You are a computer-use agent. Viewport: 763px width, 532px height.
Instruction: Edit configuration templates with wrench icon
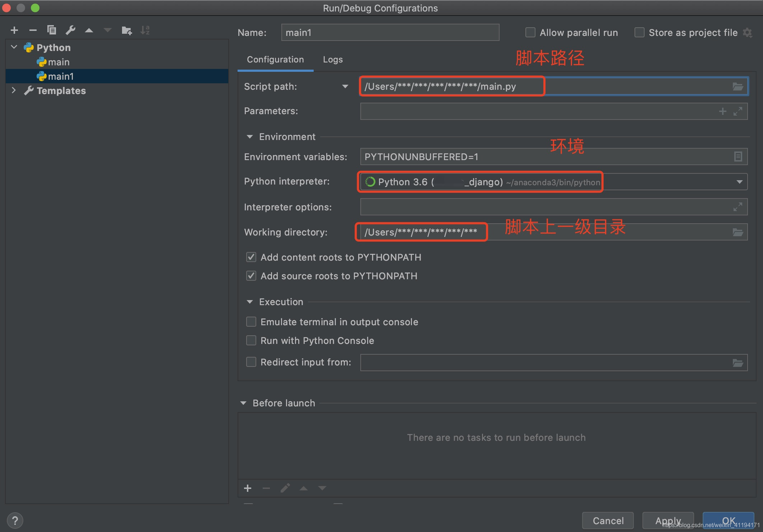pyautogui.click(x=70, y=30)
